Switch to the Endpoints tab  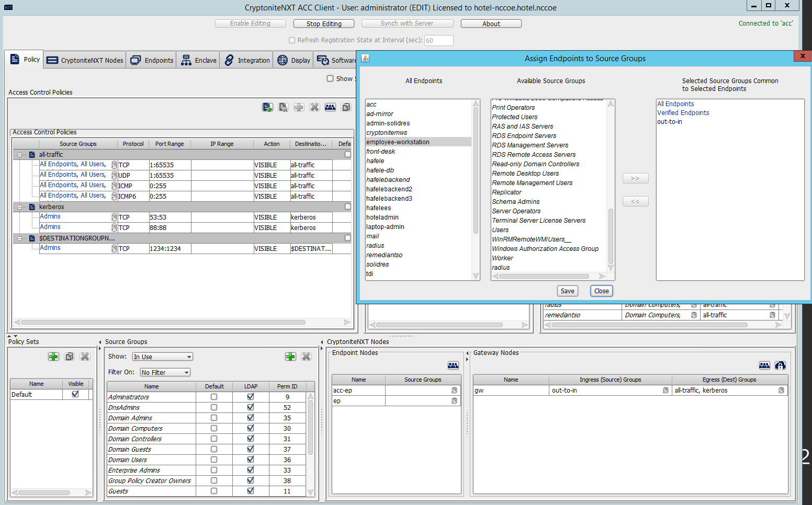pos(152,60)
